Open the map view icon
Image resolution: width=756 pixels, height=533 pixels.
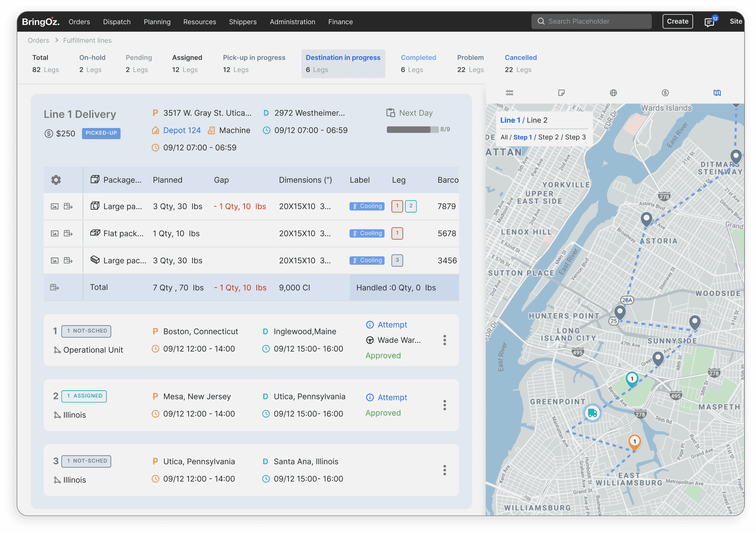tap(717, 93)
